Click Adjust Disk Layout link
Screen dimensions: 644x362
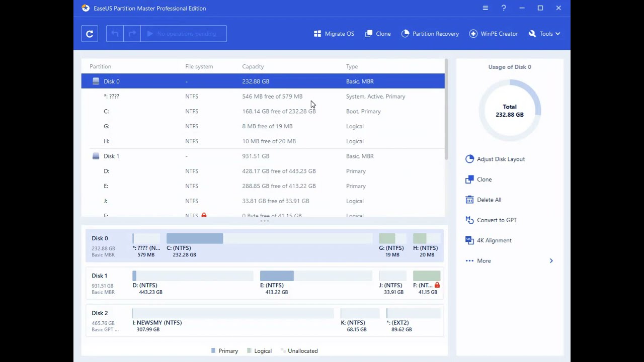click(501, 159)
